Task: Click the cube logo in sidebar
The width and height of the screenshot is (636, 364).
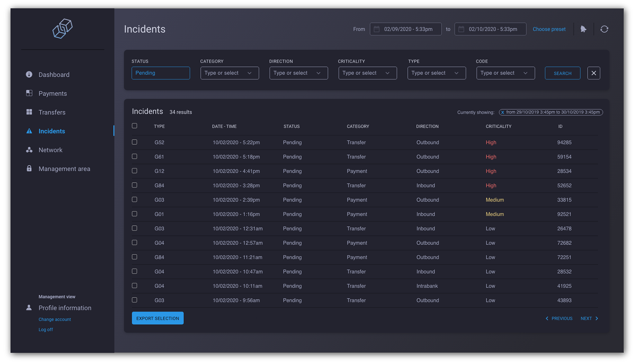Action: (63, 29)
